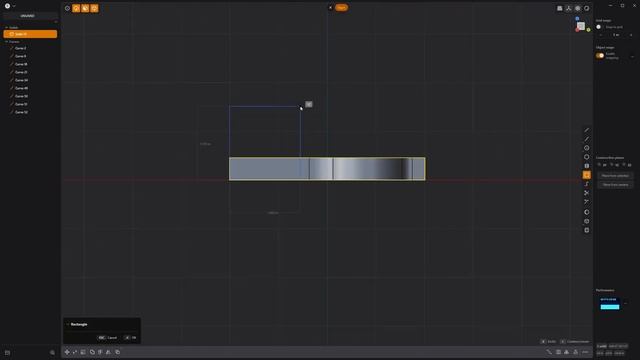Select the Circle tool in right toolbar
The height and width of the screenshot is (360, 640).
(587, 148)
